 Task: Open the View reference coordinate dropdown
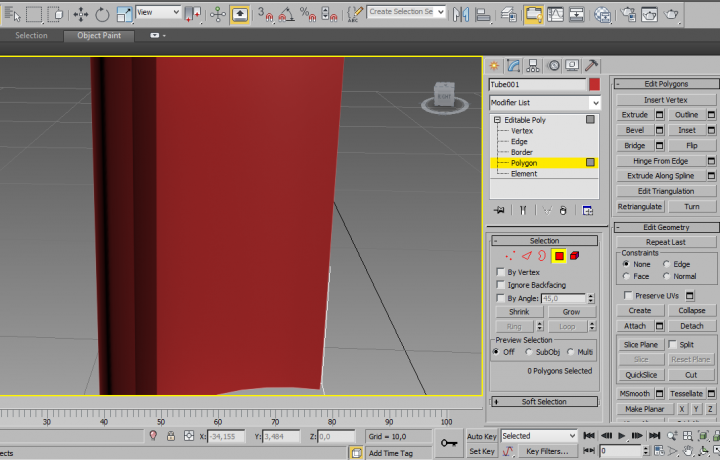coord(158,12)
